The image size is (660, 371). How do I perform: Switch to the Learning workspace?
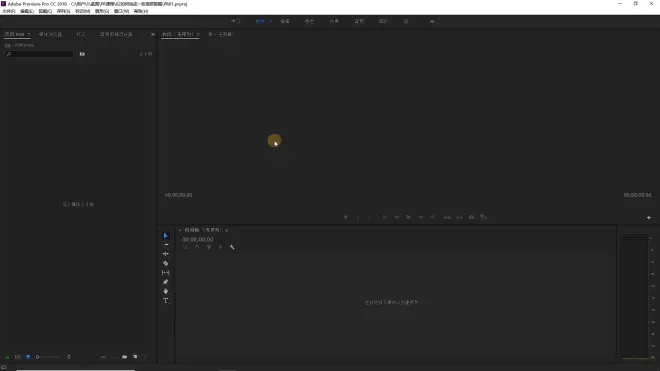tap(235, 21)
